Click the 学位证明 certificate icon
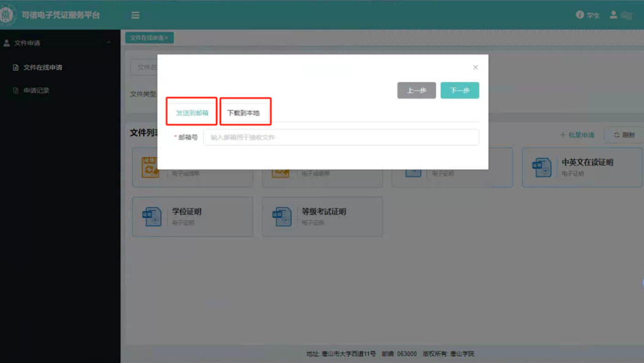 (x=151, y=216)
